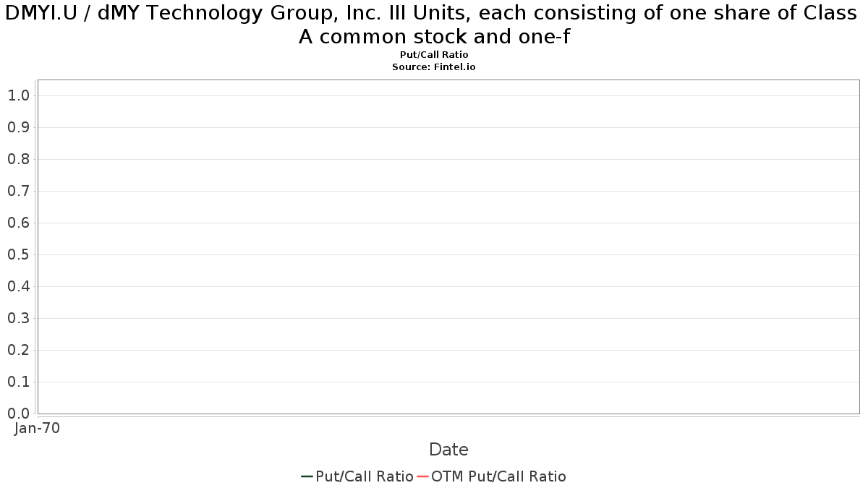
Task: Click the 0.4 y-axis label
Action: tap(18, 286)
